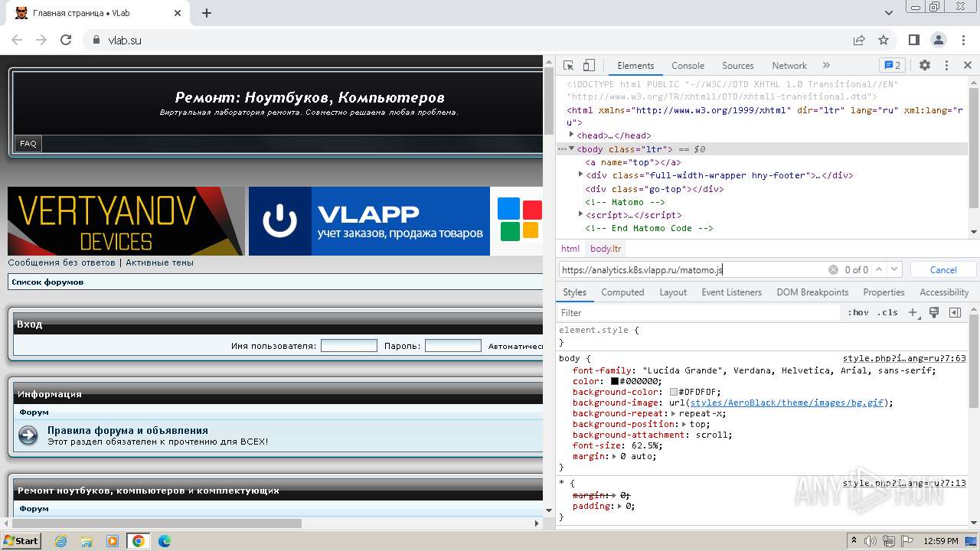This screenshot has width=980, height=551.
Task: Open body node actions ellipsis
Action: pyautogui.click(x=562, y=149)
